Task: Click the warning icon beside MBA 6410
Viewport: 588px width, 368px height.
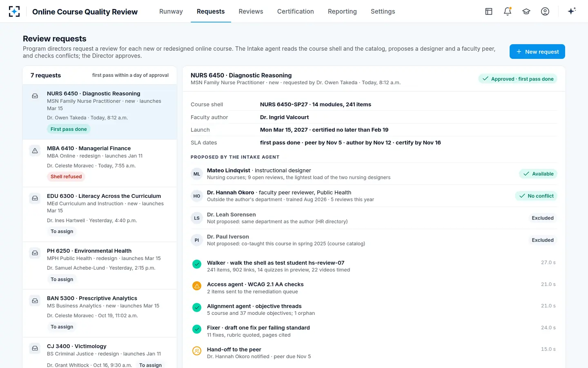Action: coord(35,151)
